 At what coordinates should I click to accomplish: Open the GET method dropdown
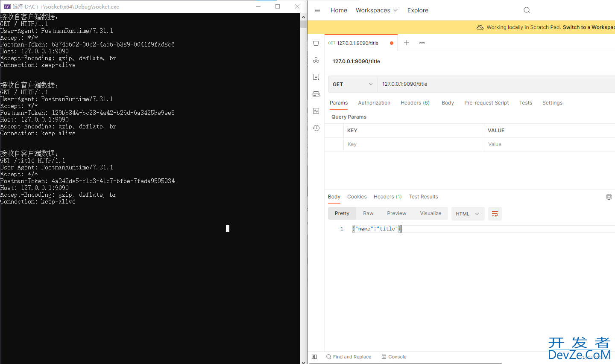pos(353,84)
